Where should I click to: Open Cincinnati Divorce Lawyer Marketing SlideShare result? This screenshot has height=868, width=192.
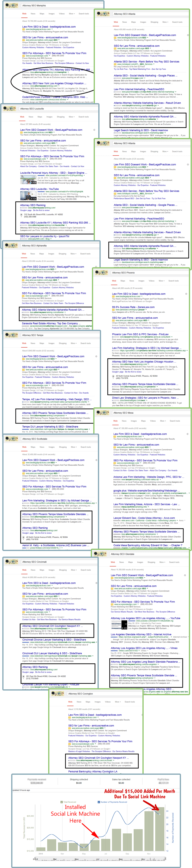pyautogui.click(x=54, y=640)
